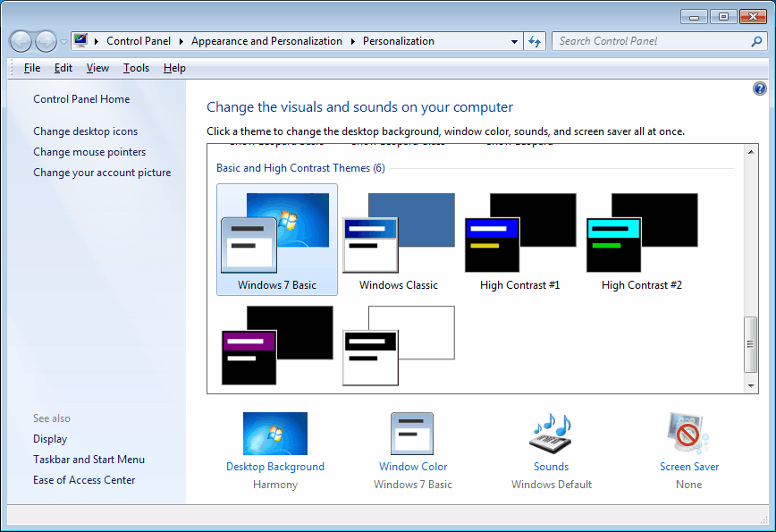Image resolution: width=776 pixels, height=532 pixels.
Task: Open the recent pages dropdown arrow
Action: 63,41
